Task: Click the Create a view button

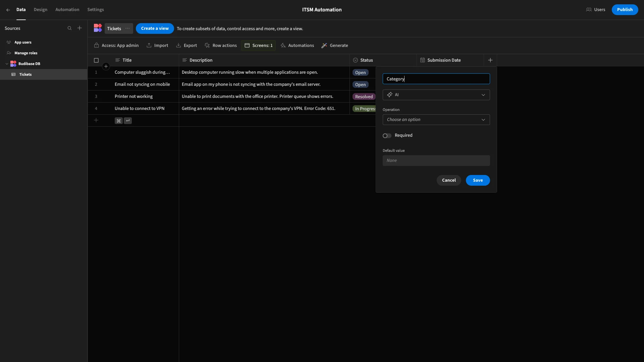Action: click(x=155, y=28)
